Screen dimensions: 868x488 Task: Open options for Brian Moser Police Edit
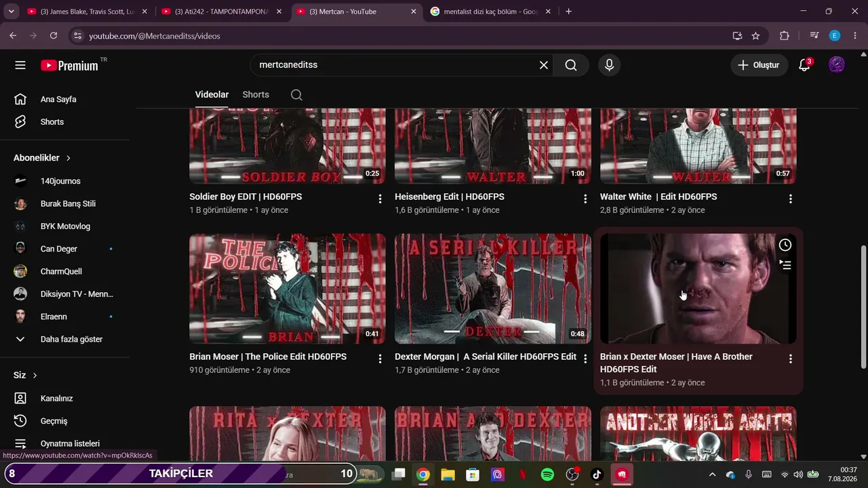point(380,359)
